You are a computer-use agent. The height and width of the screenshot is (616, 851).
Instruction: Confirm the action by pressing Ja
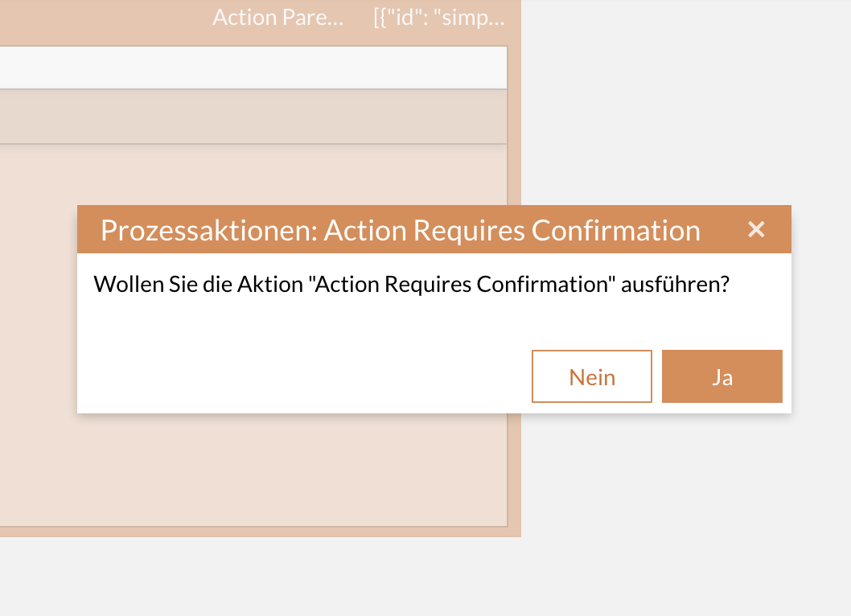[x=721, y=376]
